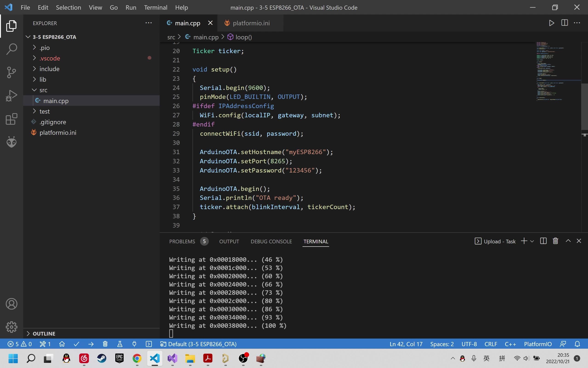The width and height of the screenshot is (588, 368).
Task: Close the main.cpp editor tab
Action: (210, 23)
